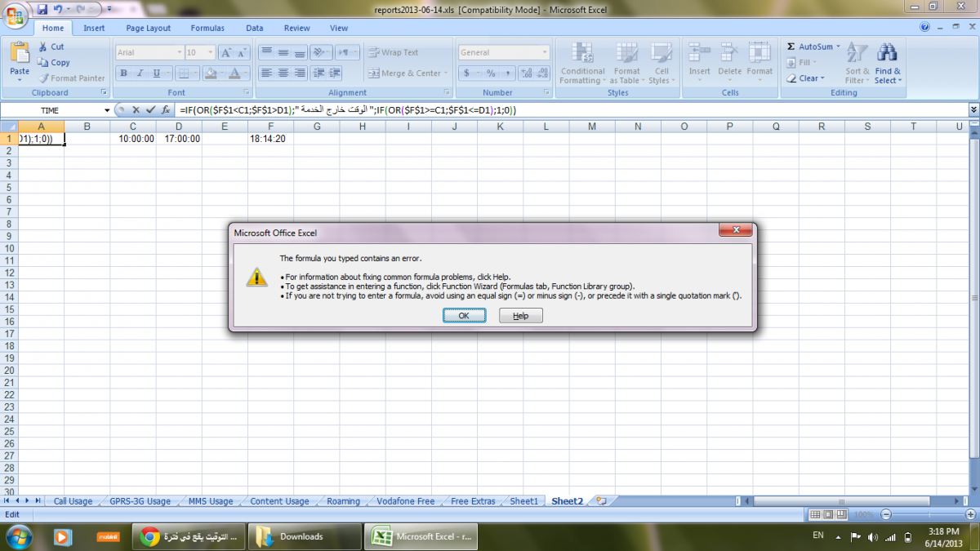Click OK in the error dialog
This screenshot has width=980, height=551.
pyautogui.click(x=464, y=316)
